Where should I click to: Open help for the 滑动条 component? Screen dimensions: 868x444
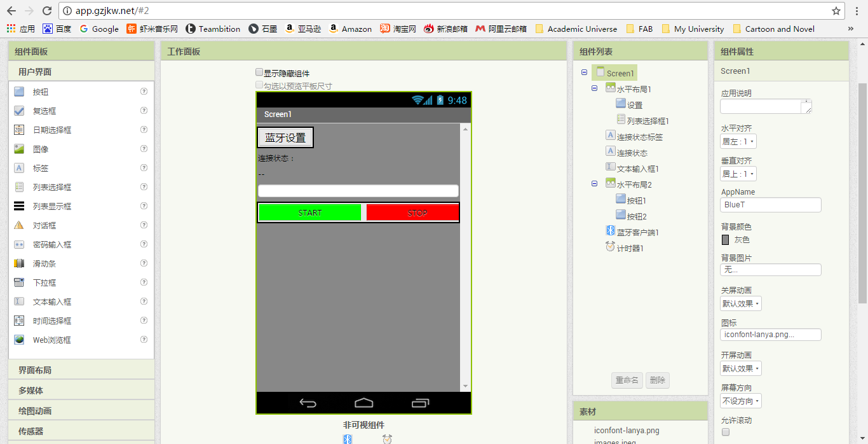(x=144, y=263)
